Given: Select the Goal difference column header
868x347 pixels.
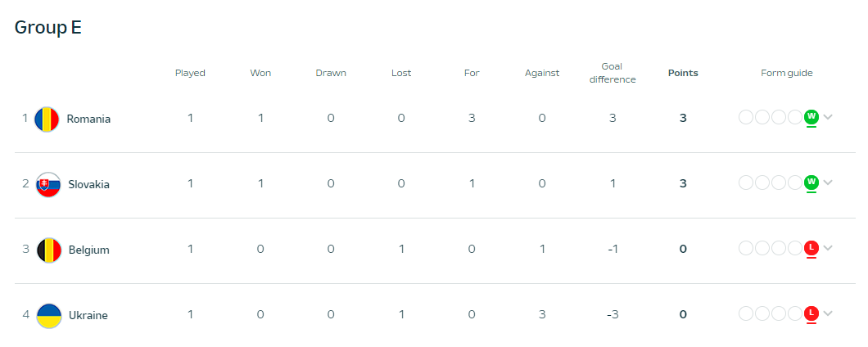Looking at the screenshot, I should (x=613, y=73).
